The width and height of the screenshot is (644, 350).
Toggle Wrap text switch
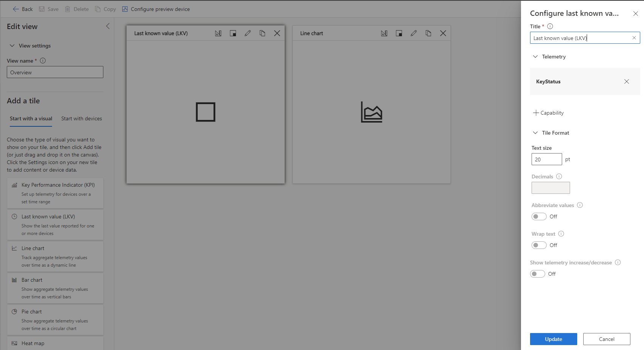click(x=539, y=245)
